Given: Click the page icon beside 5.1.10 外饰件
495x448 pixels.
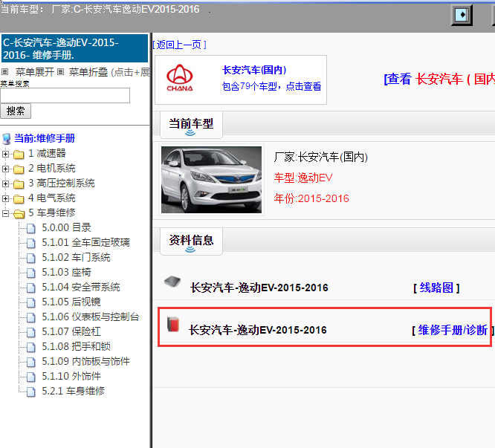Looking at the screenshot, I should coord(31,377).
